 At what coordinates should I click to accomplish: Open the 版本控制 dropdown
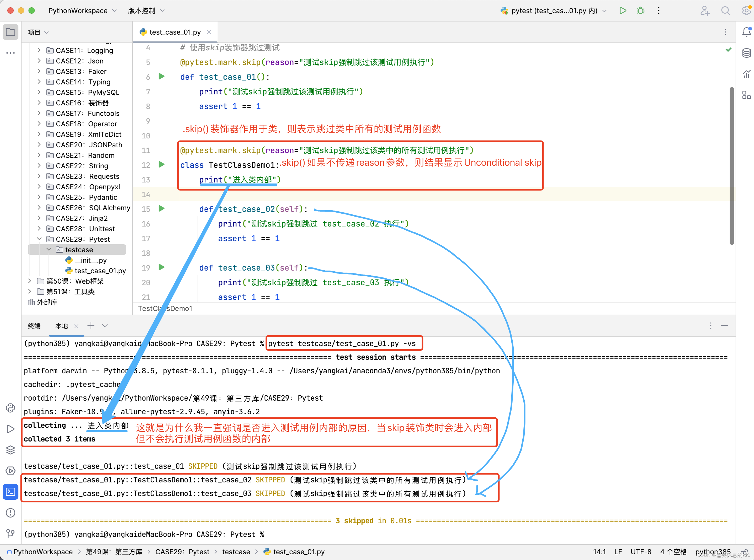[x=146, y=10]
